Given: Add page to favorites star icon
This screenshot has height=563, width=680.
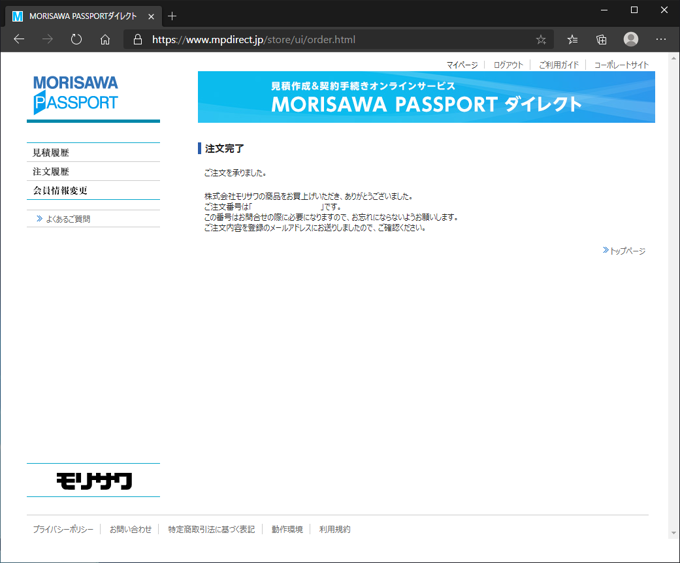Looking at the screenshot, I should (541, 39).
